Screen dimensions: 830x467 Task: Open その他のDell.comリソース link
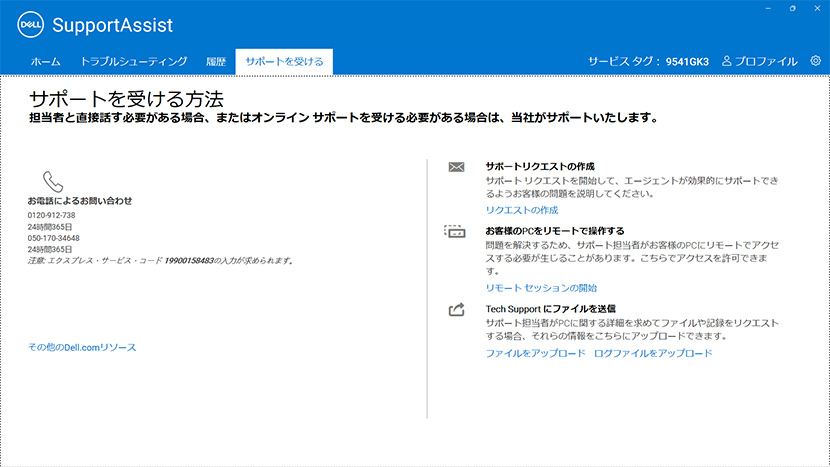[82, 347]
